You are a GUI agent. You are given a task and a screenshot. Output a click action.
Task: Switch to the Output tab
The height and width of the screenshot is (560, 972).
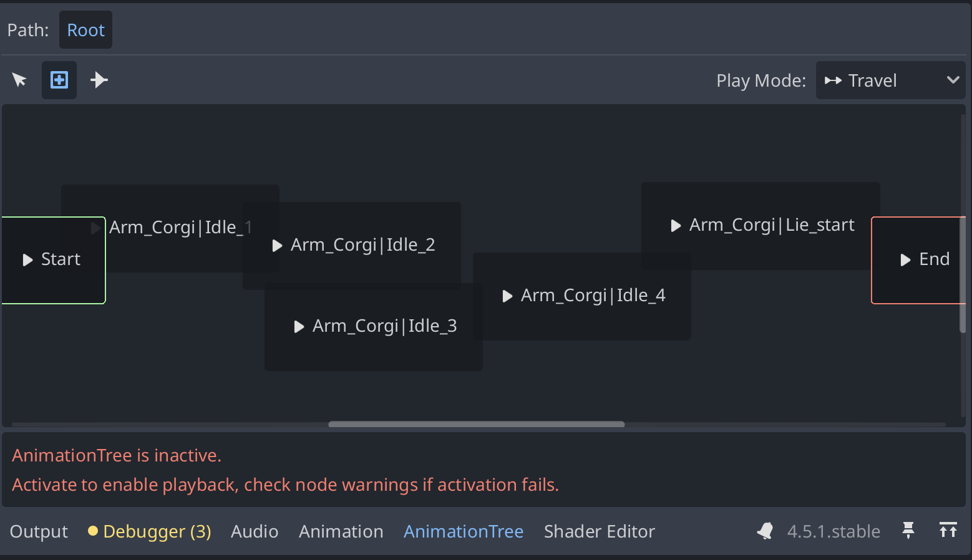tap(39, 531)
